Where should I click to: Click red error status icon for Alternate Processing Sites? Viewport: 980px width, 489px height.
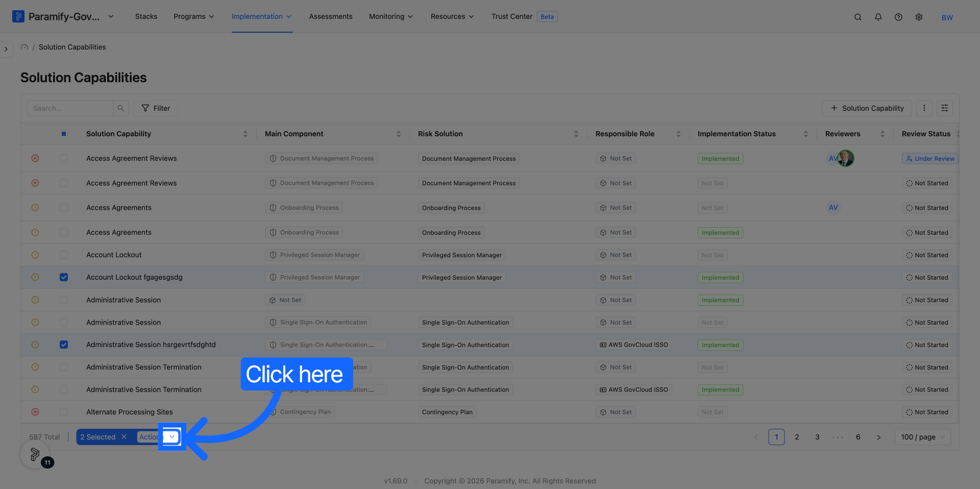pos(35,412)
